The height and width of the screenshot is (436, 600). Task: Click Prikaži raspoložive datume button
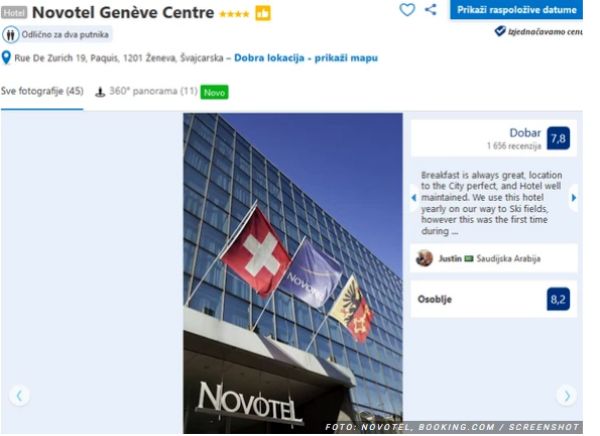coord(516,10)
